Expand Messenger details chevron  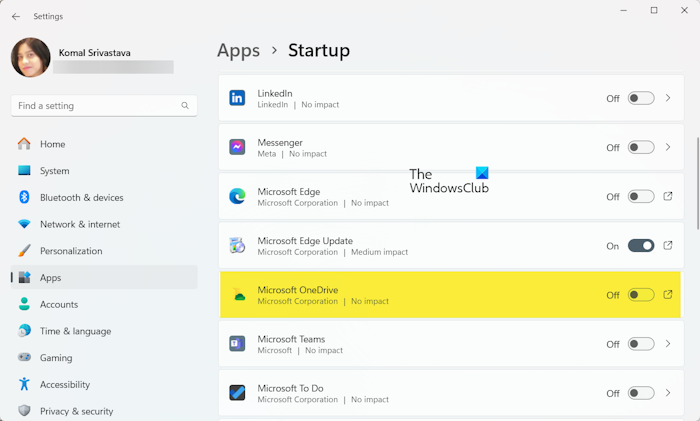pos(668,147)
